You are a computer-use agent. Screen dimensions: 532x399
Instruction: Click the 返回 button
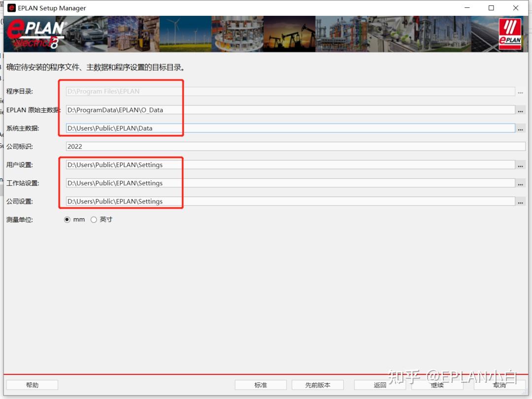tap(380, 385)
